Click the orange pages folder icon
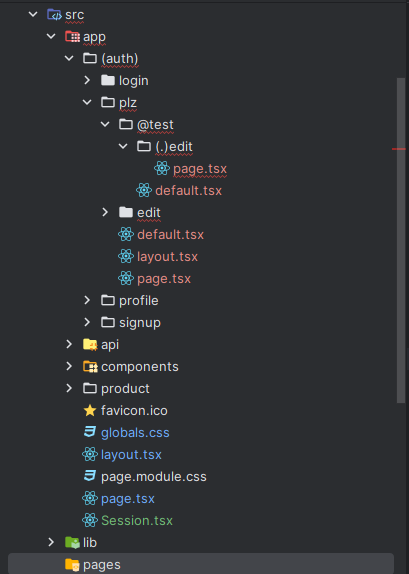This screenshot has width=409, height=574. coord(72,564)
